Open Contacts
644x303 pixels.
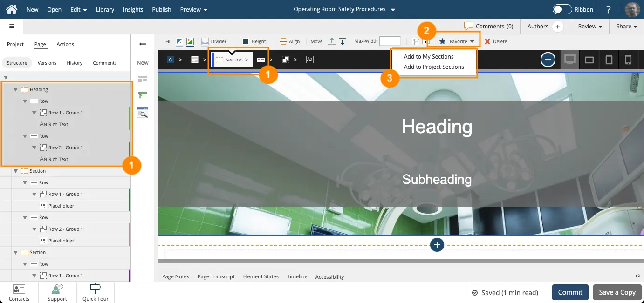coord(19,293)
